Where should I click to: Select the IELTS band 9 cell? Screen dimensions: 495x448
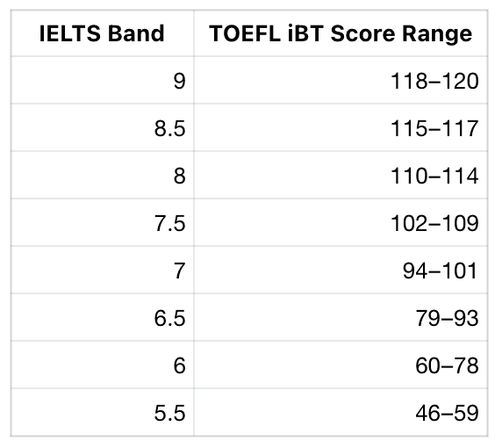click(103, 80)
